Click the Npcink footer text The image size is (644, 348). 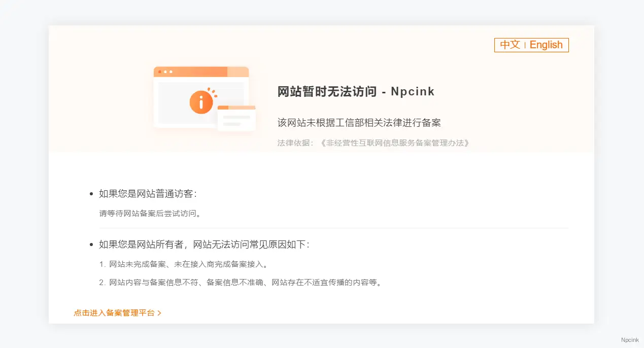click(630, 340)
